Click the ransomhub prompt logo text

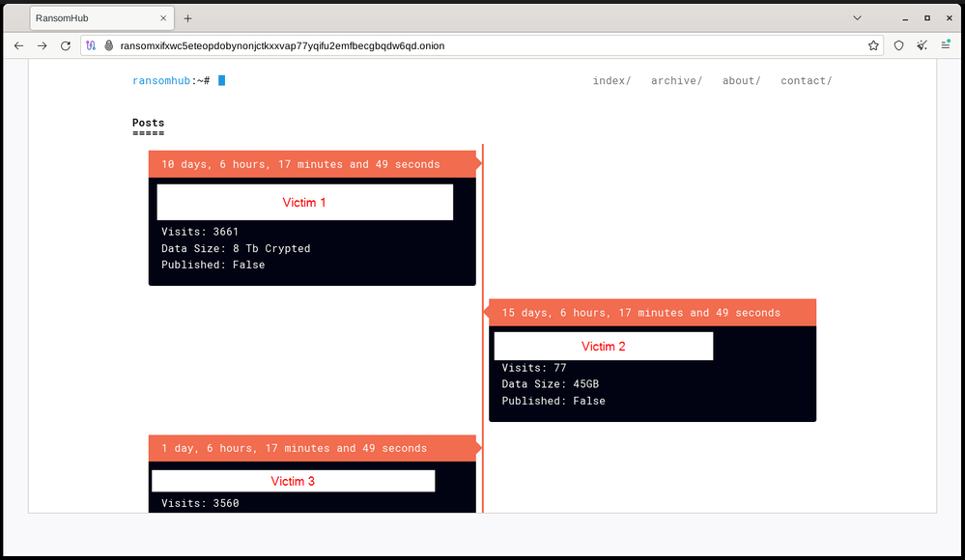[161, 80]
